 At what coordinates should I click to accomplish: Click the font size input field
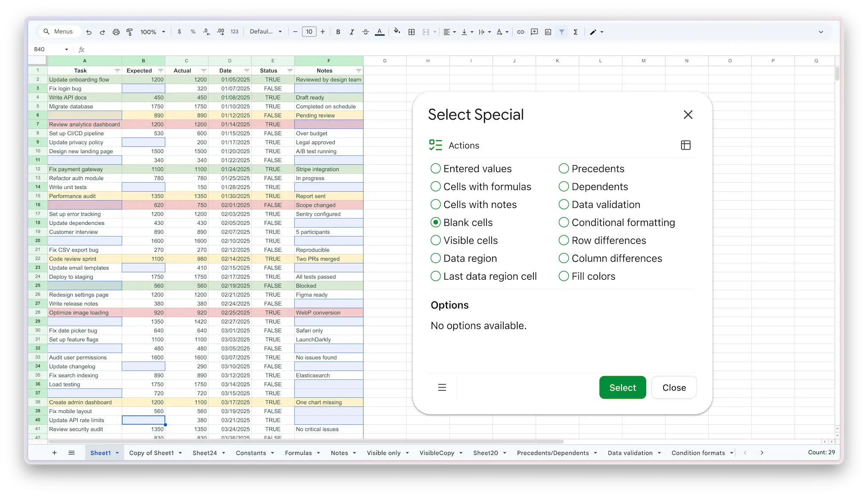(x=309, y=32)
